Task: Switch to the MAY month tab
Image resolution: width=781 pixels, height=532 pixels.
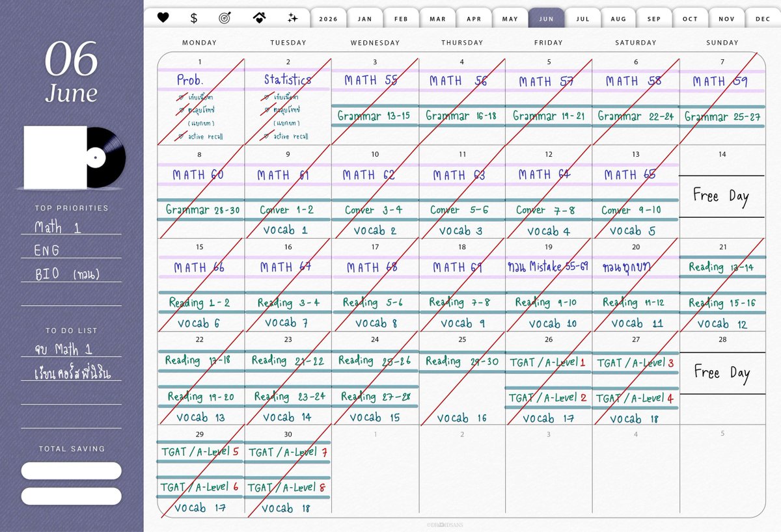Action: (x=510, y=19)
